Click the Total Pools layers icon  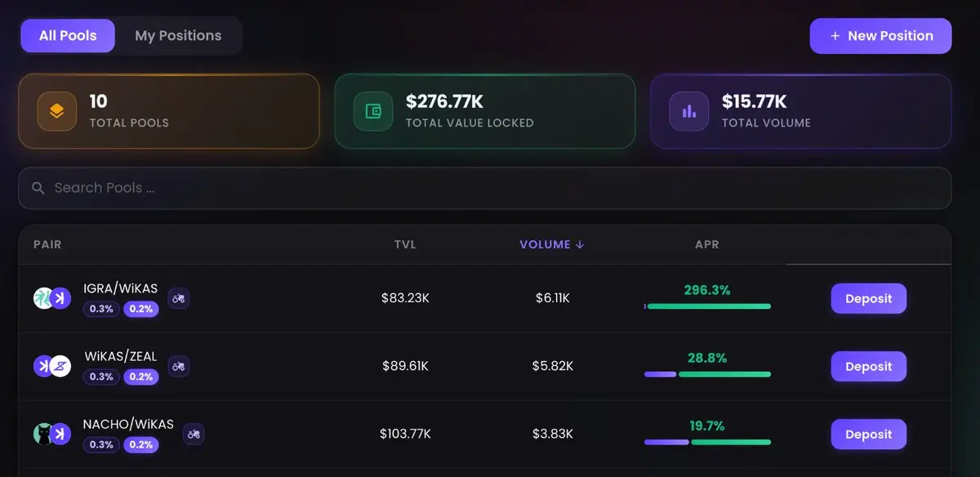click(56, 112)
